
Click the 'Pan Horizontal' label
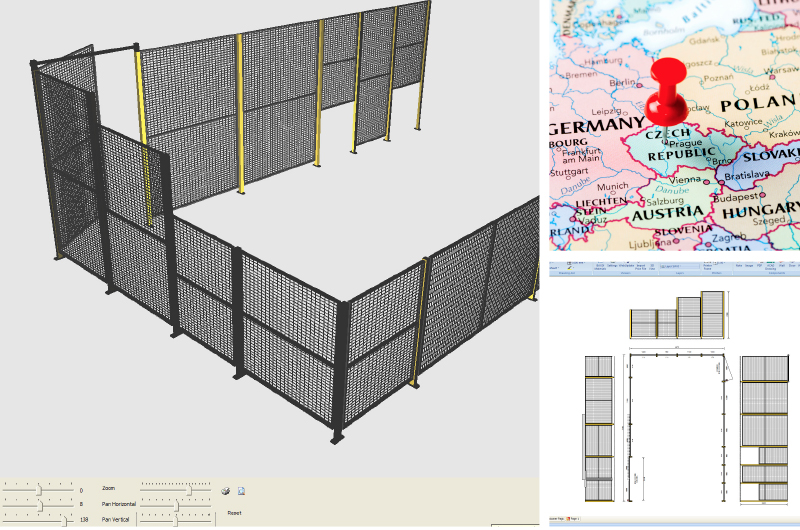[118, 504]
